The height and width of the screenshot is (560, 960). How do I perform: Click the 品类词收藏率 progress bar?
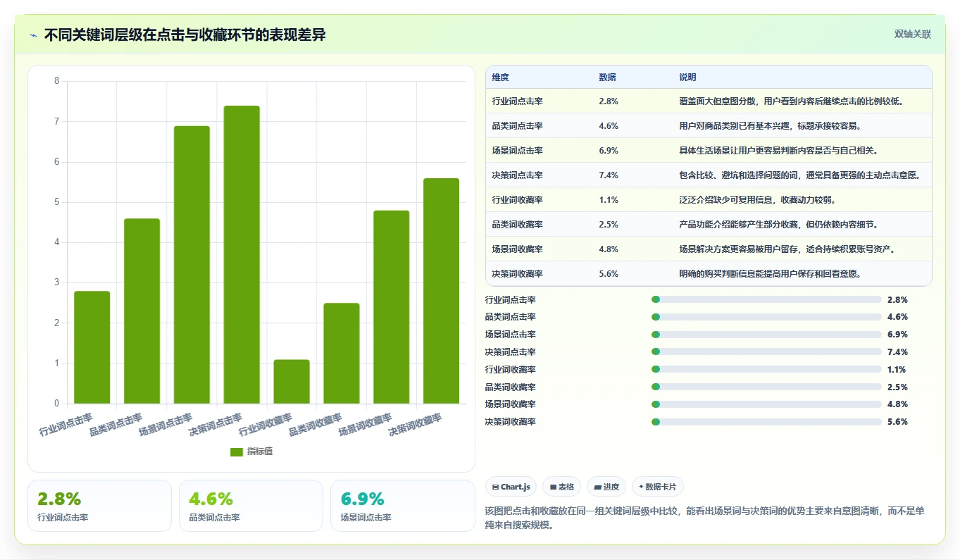tap(766, 387)
